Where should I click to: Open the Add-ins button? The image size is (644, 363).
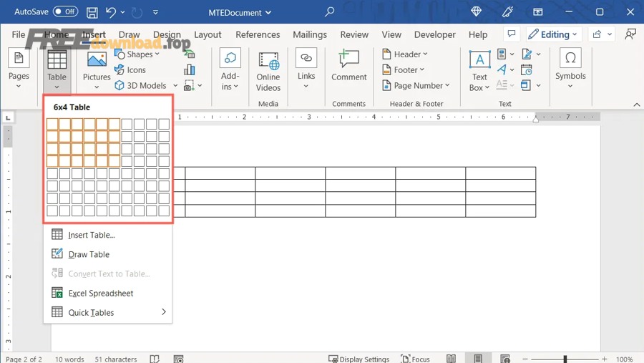[230, 69]
